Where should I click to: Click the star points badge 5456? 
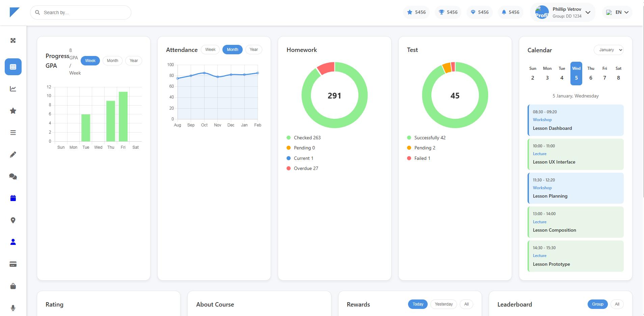(x=416, y=12)
